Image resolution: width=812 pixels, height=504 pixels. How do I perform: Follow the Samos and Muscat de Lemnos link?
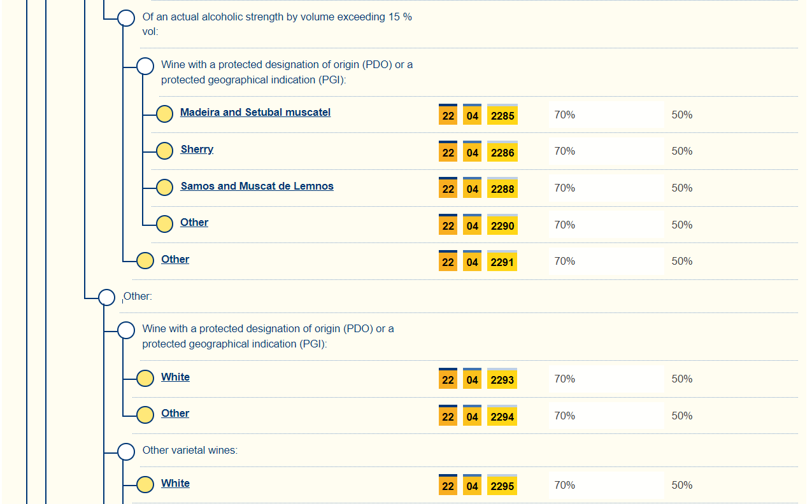coord(257,186)
